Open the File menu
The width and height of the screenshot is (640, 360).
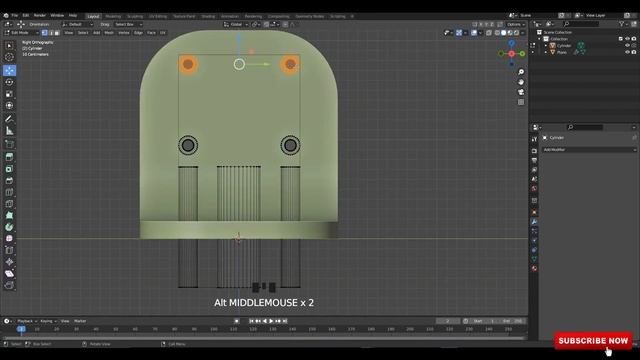14,16
